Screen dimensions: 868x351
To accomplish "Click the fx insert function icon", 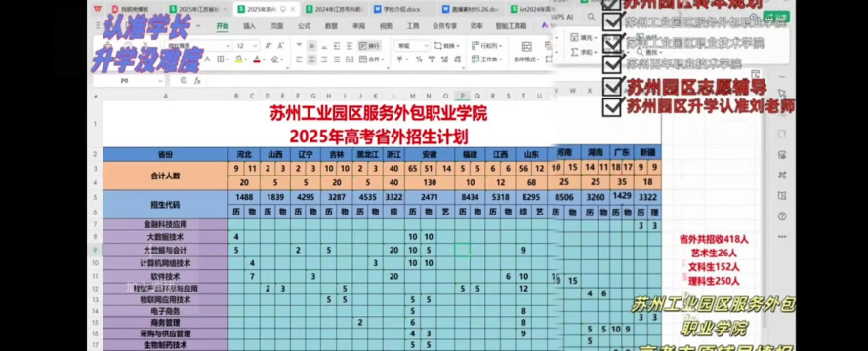I will (x=197, y=81).
